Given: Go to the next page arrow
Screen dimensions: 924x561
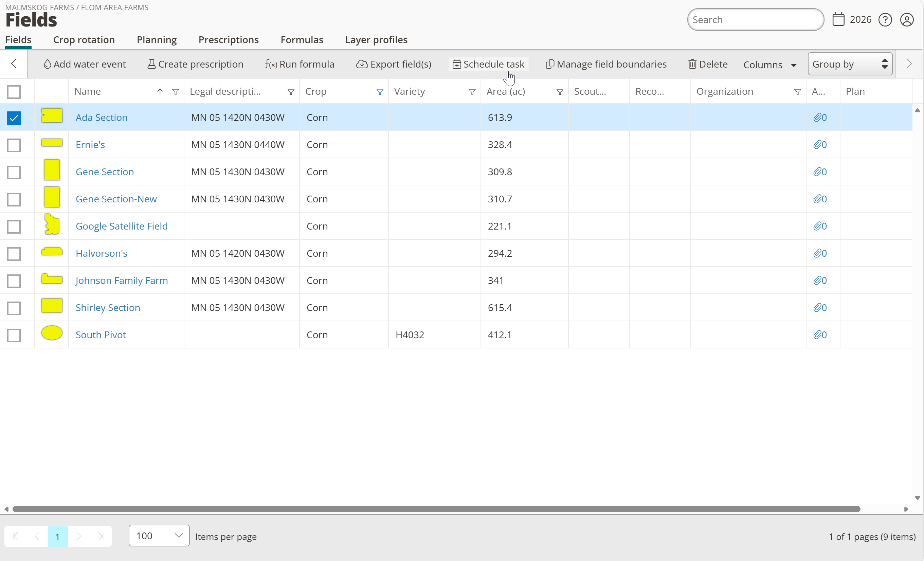Looking at the screenshot, I should pos(79,536).
